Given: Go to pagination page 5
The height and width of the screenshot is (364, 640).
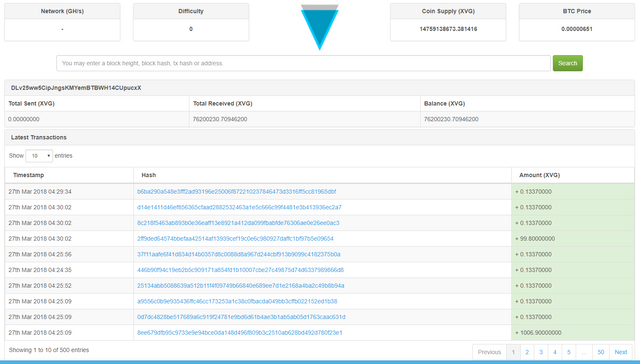Looking at the screenshot, I should point(569,352).
